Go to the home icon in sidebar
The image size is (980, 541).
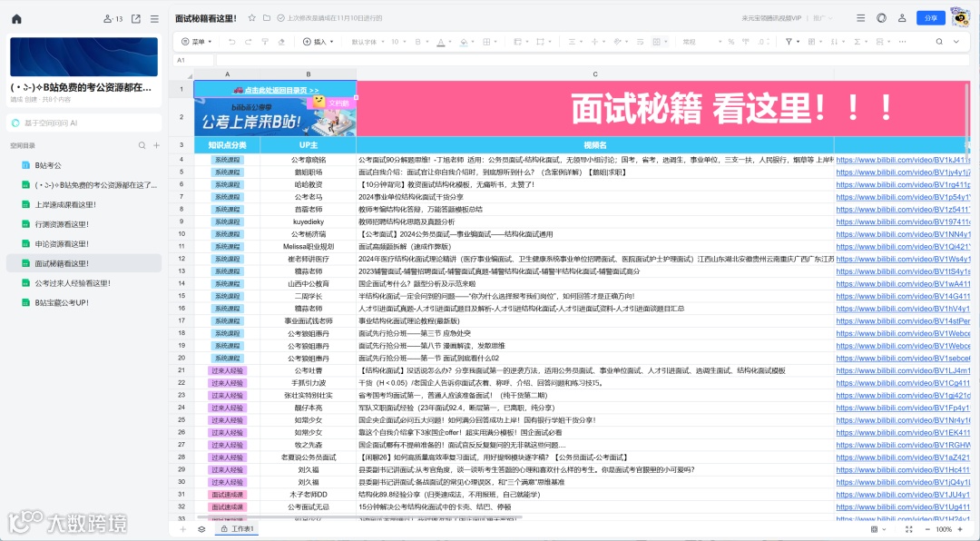[17, 19]
